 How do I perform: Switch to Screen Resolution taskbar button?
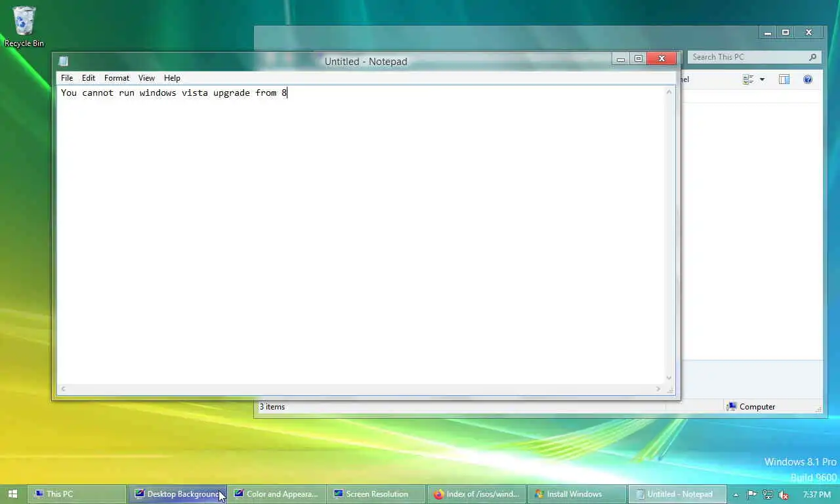(377, 494)
